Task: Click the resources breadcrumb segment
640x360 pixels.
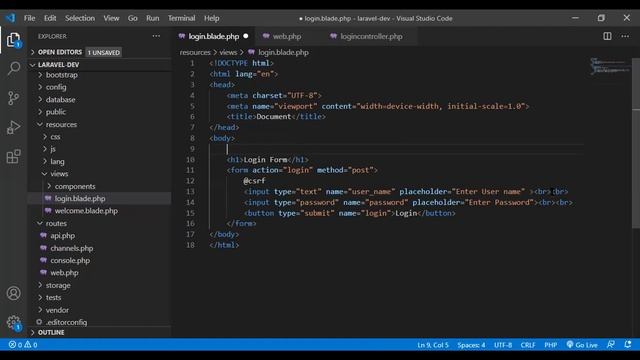Action: (195, 52)
